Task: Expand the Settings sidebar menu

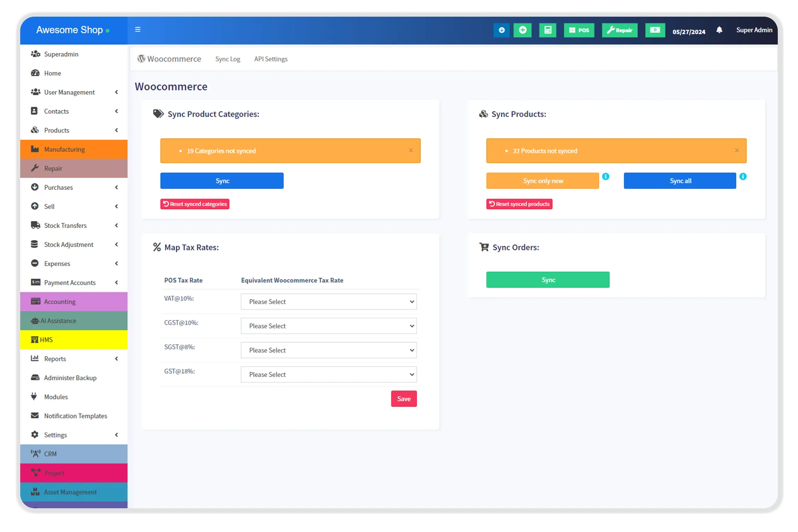Action: coord(74,435)
